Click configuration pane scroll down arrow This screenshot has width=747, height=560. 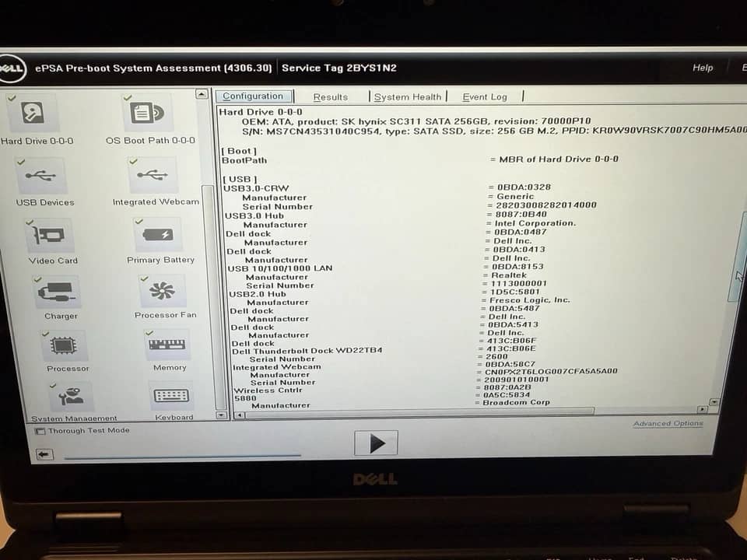coord(714,402)
